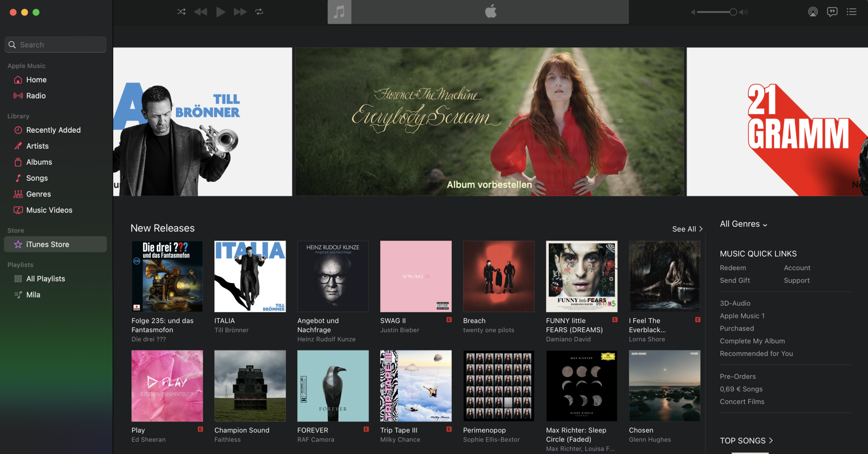Click the max-volume speaker icon
The width and height of the screenshot is (868, 454).
click(743, 12)
